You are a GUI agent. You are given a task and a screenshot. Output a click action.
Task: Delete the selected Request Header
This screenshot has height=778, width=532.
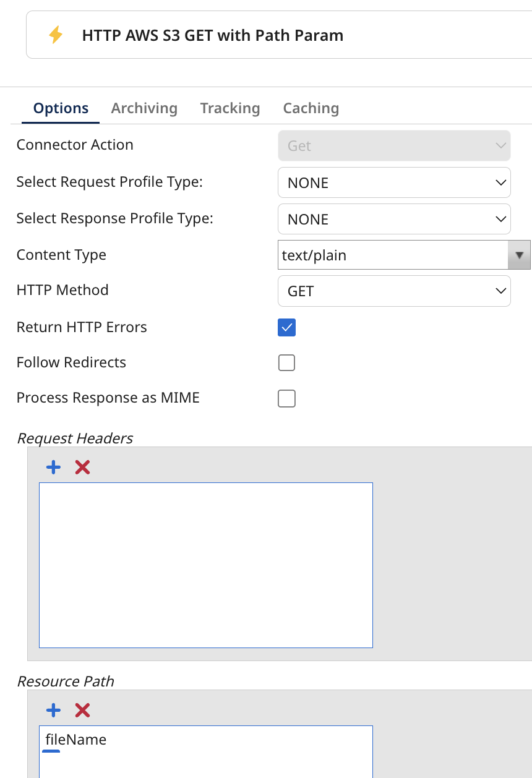[x=82, y=467]
